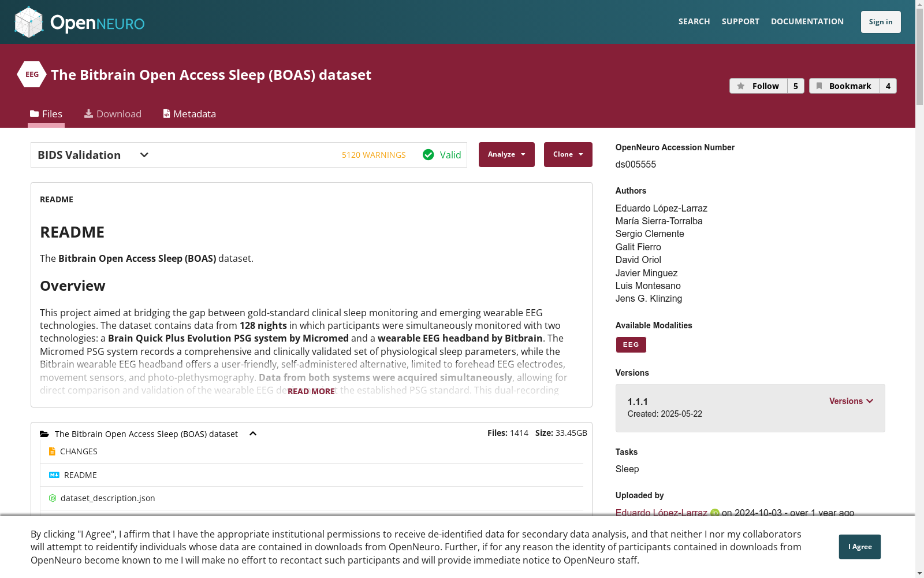Click the Sleep task label
Viewport: 924px width, 578px height.
point(627,469)
